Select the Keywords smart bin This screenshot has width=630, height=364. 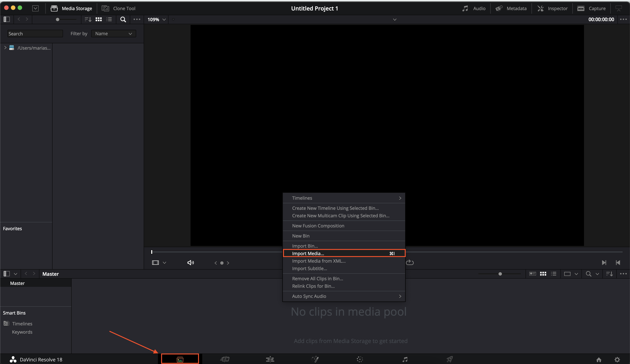(x=22, y=332)
